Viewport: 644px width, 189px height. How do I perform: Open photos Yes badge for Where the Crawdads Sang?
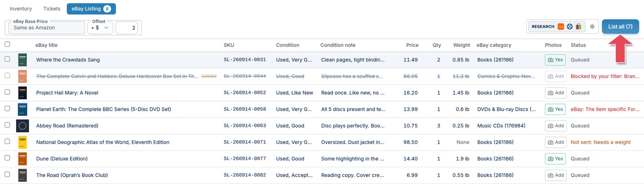(x=556, y=60)
